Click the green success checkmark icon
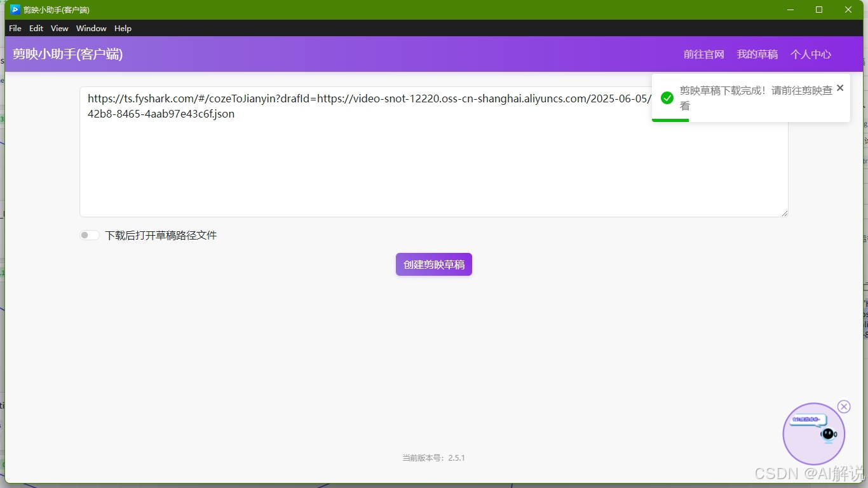 click(667, 98)
